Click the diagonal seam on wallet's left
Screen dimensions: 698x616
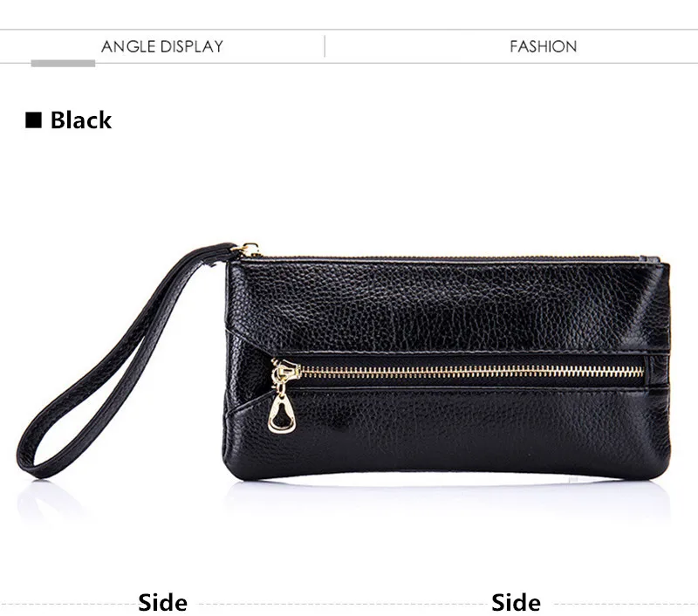point(250,339)
